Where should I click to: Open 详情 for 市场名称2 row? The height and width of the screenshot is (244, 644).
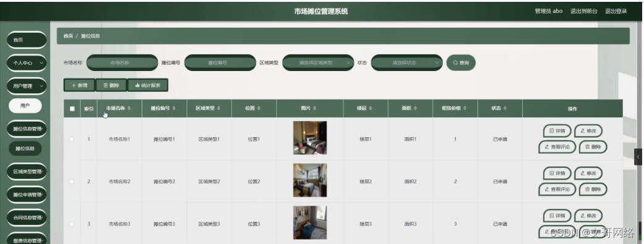click(x=557, y=174)
